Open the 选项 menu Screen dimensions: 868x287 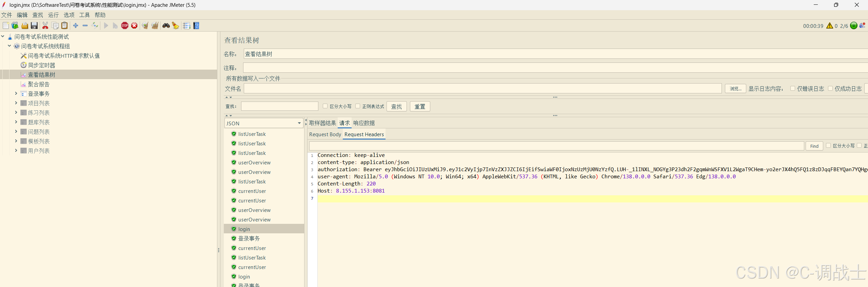coord(69,15)
